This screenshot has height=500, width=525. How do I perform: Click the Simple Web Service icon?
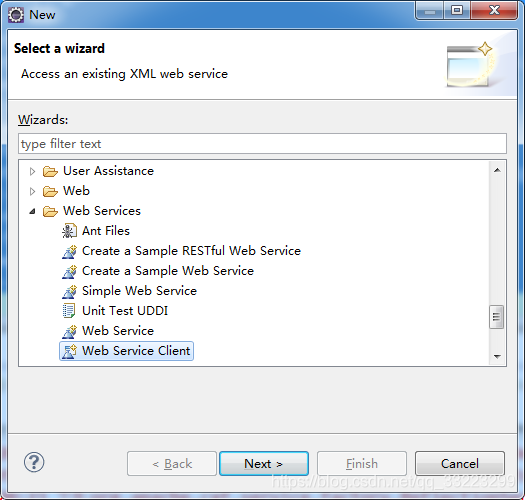click(69, 291)
